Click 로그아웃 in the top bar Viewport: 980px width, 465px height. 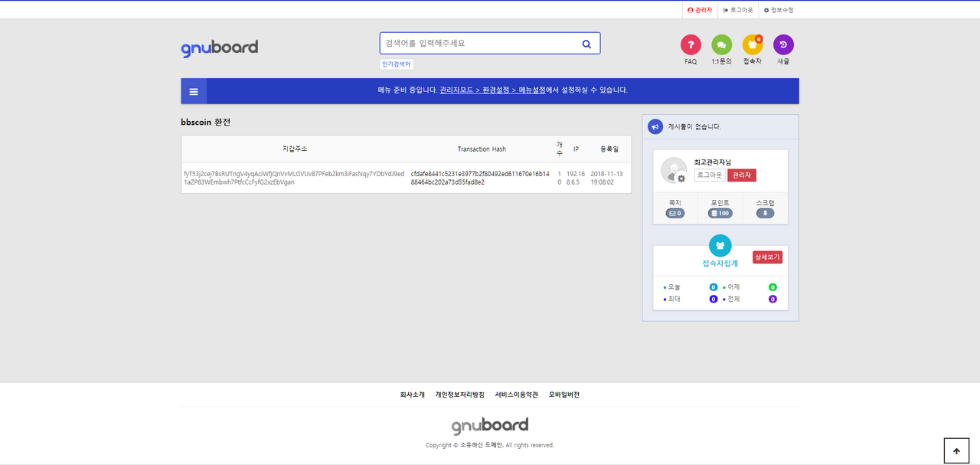738,10
